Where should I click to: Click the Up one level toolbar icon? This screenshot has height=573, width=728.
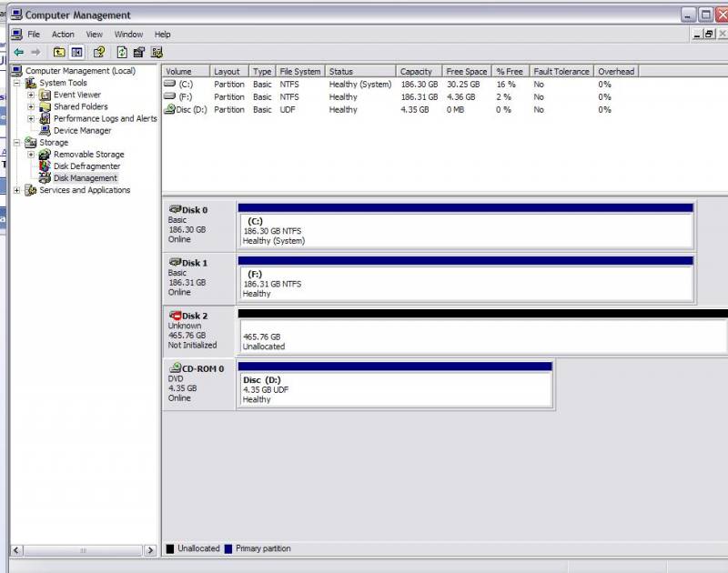click(59, 53)
